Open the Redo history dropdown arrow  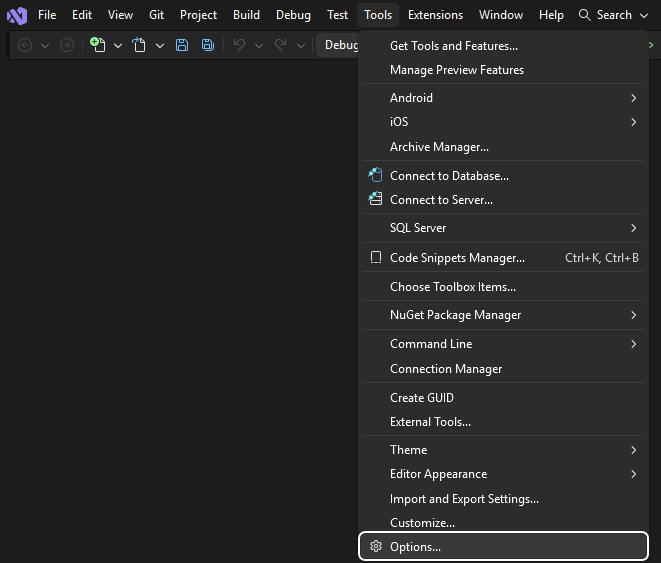(x=301, y=45)
